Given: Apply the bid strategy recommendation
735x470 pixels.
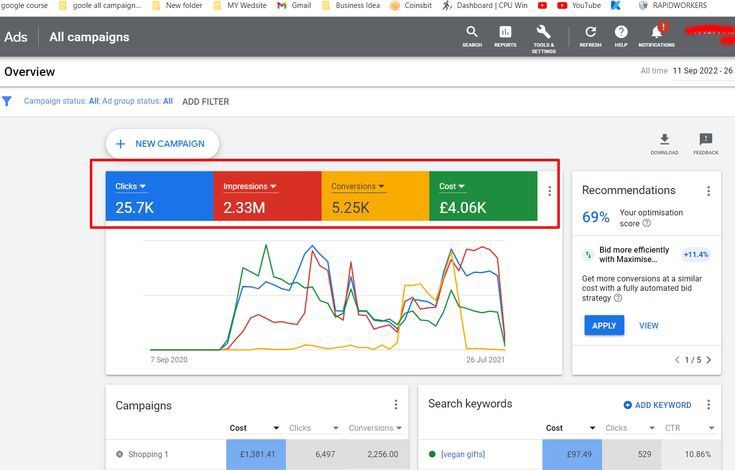Looking at the screenshot, I should coord(604,325).
